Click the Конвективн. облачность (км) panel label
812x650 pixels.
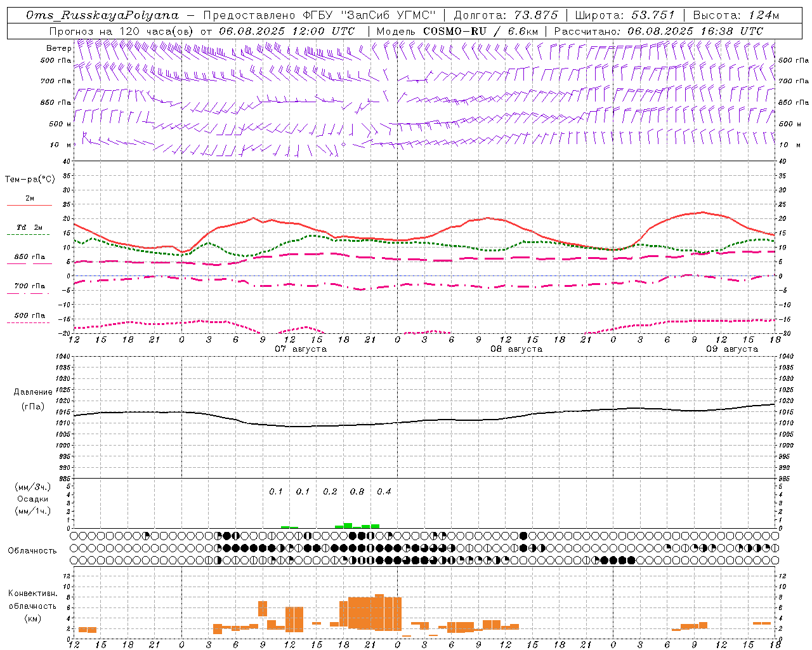tap(33, 606)
